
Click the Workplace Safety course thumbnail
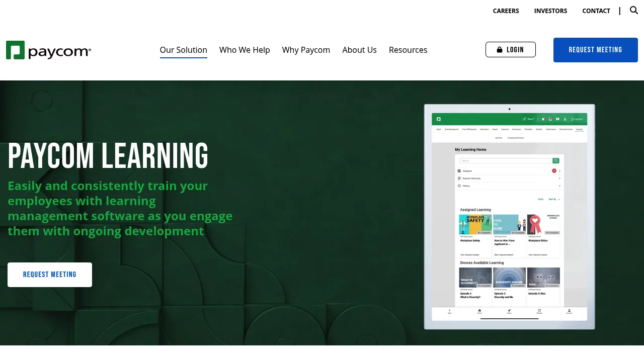(475, 225)
